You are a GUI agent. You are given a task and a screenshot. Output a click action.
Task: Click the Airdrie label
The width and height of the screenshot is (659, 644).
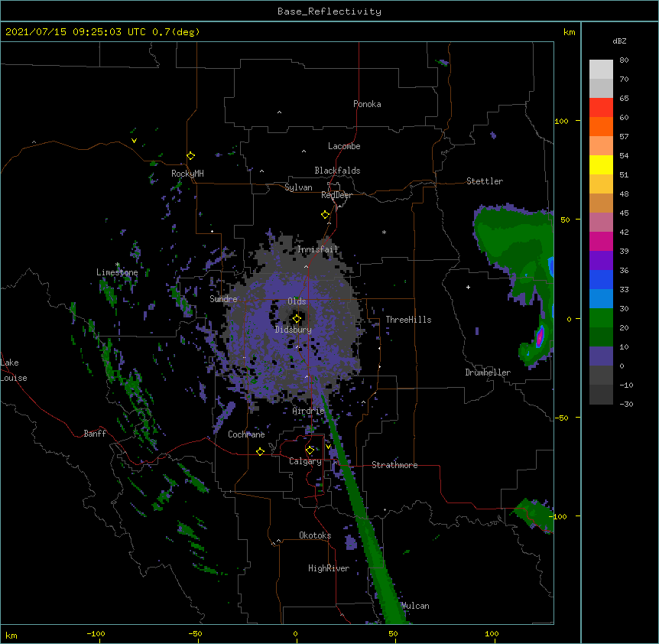point(309,411)
